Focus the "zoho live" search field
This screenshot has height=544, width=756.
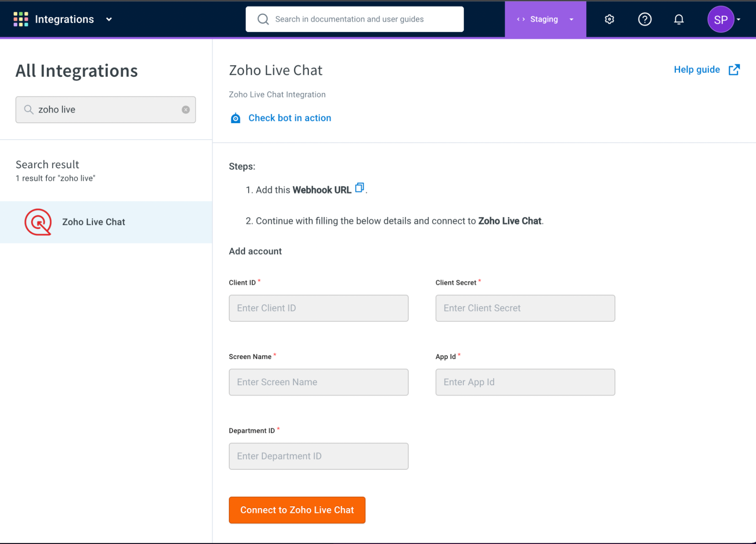(x=106, y=110)
